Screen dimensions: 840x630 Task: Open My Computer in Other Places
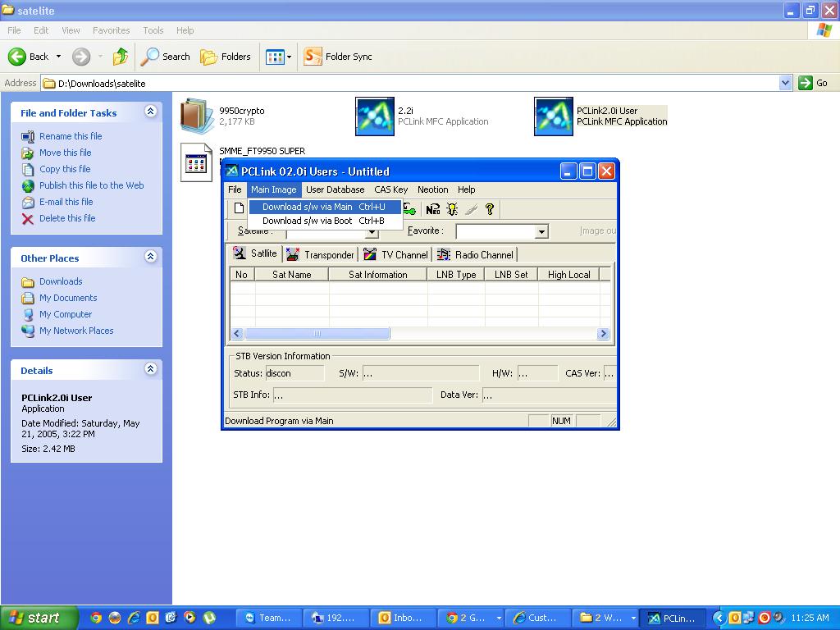66,314
